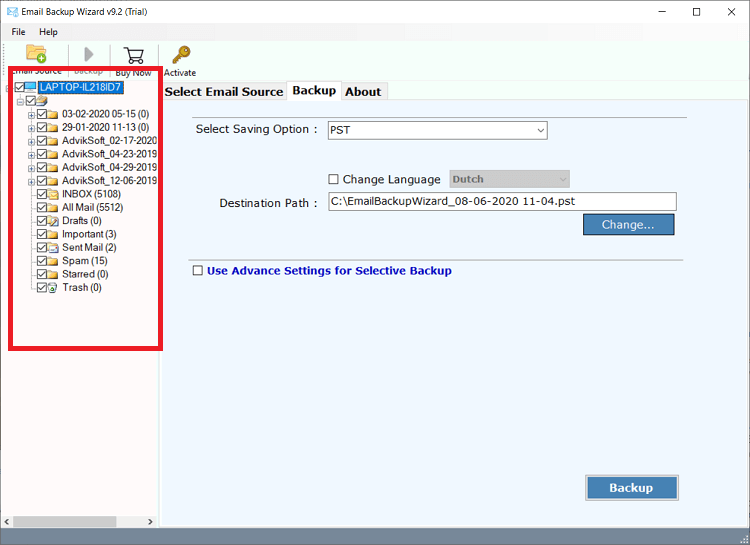Screen dimensions: 750x545
Task: Maximize the Email Backup Wizard window
Action: pos(696,12)
